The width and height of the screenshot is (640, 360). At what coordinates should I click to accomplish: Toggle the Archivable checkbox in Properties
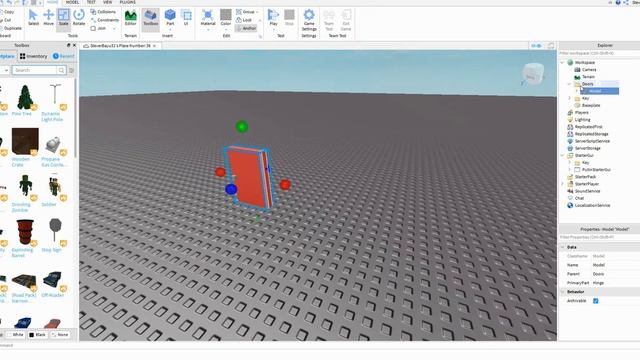[x=596, y=301]
